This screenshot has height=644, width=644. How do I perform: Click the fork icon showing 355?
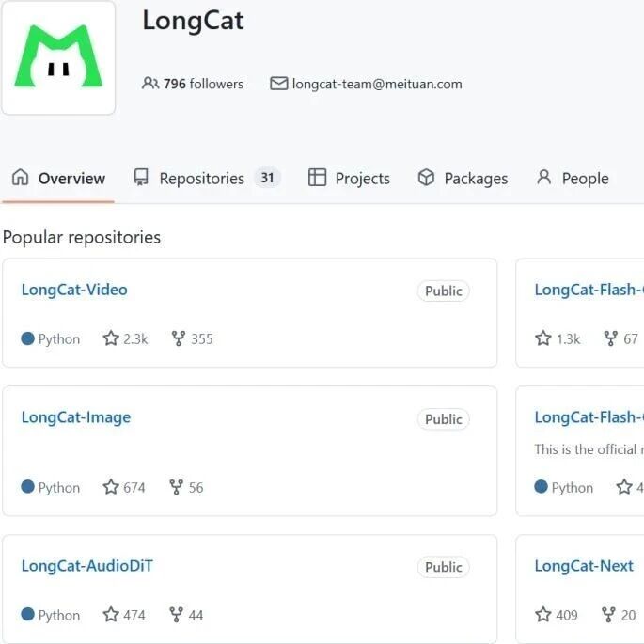pyautogui.click(x=179, y=338)
